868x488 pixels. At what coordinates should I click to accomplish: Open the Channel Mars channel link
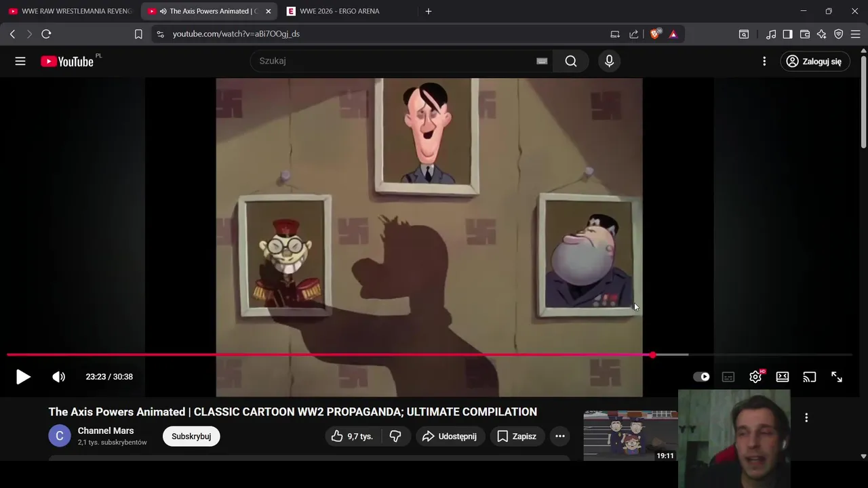[106, 430]
